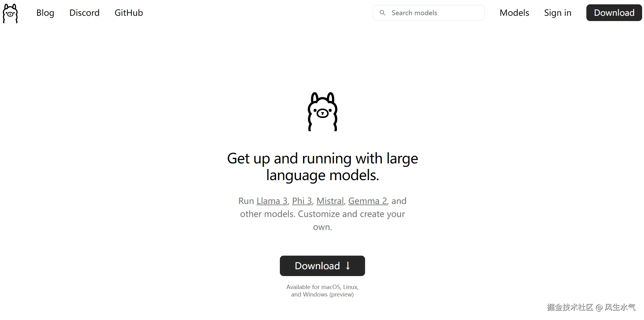The image size is (644, 320).
Task: Go to the GitHub link in header
Action: [x=129, y=13]
